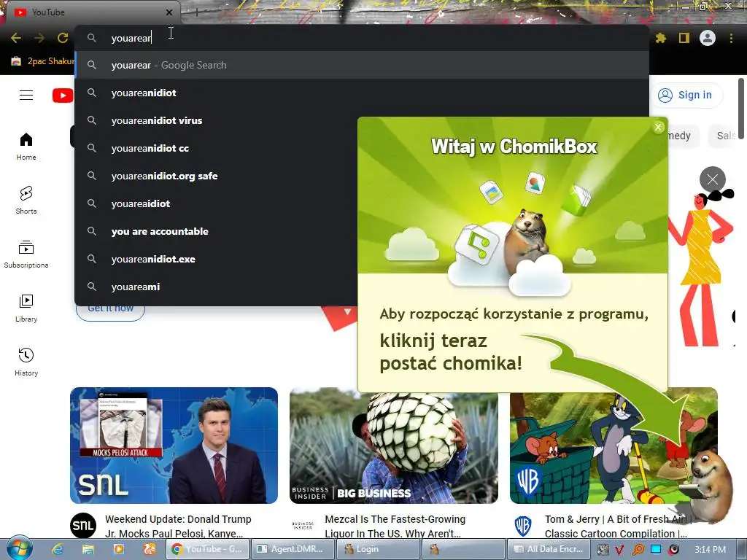
Task: Click the Business Insider channel avatar
Action: 303,525
